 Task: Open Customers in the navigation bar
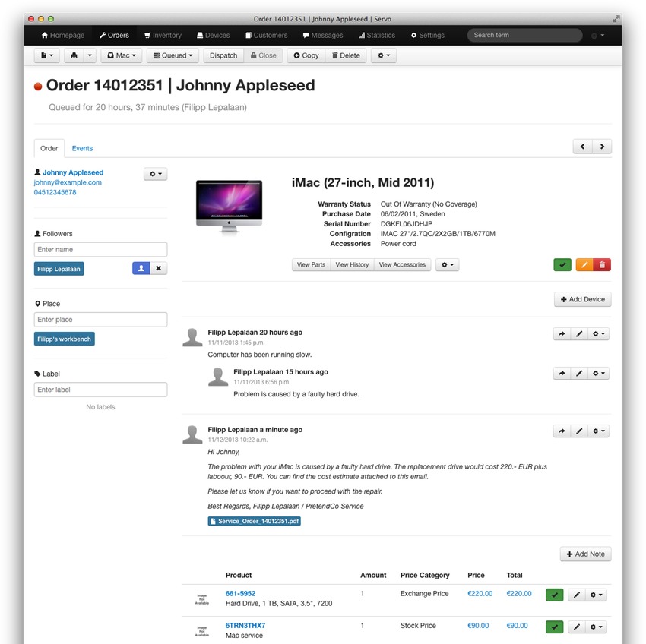point(267,36)
